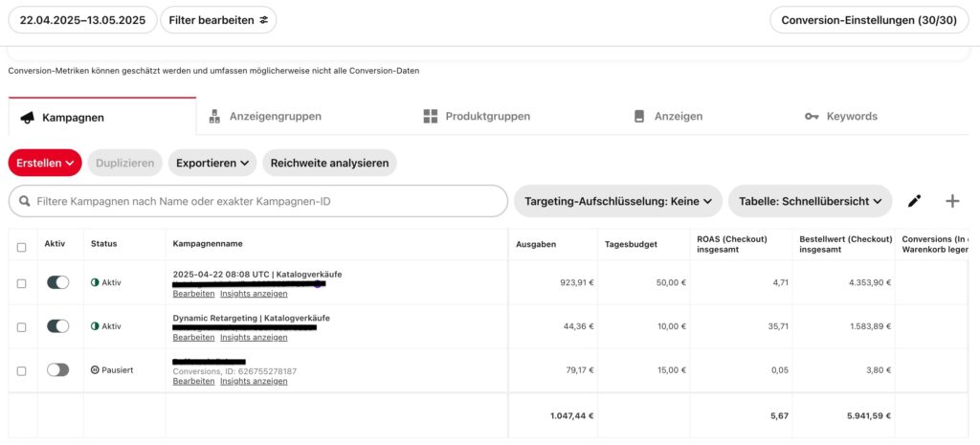Click the Pausiert pause status icon
Image resolution: width=980 pixels, height=445 pixels.
95,370
